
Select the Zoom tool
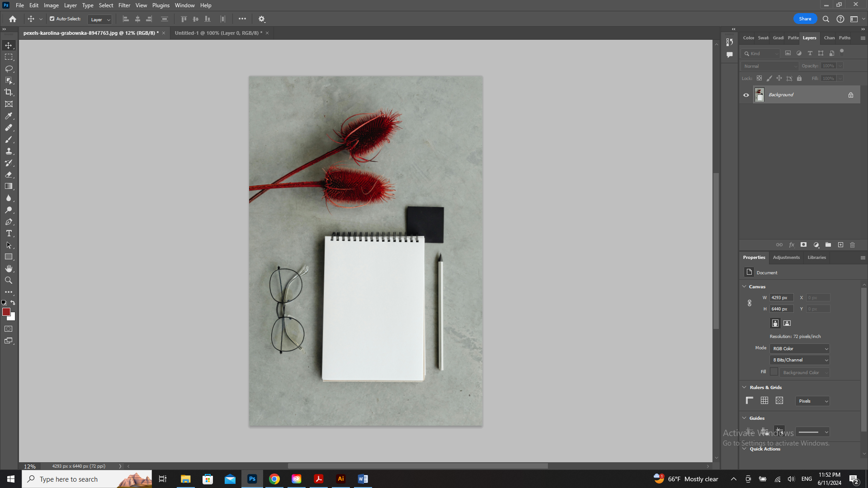[9, 280]
